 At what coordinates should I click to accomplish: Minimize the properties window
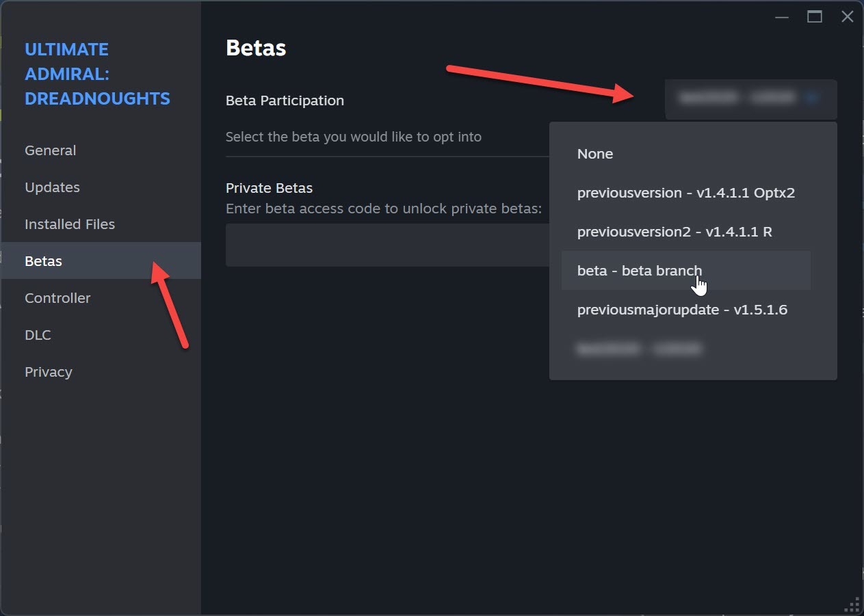pos(783,17)
